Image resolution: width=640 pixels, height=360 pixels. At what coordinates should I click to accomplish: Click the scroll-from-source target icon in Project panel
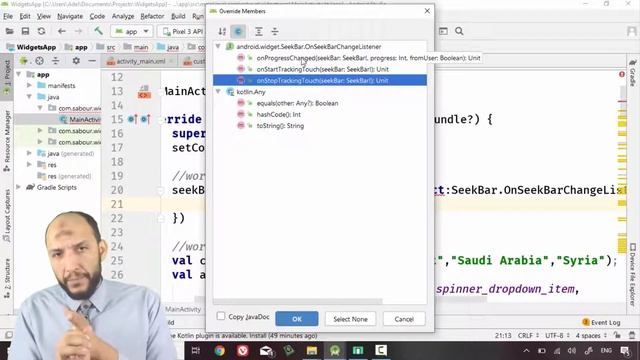point(39,61)
